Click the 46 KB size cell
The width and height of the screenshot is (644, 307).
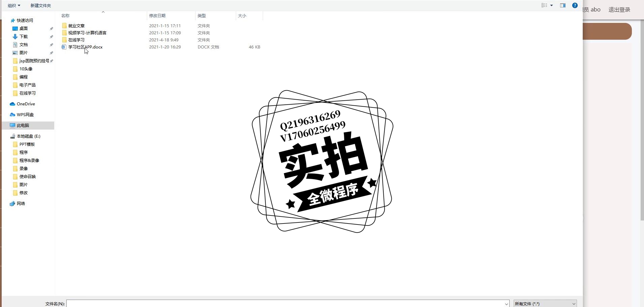coord(255,47)
